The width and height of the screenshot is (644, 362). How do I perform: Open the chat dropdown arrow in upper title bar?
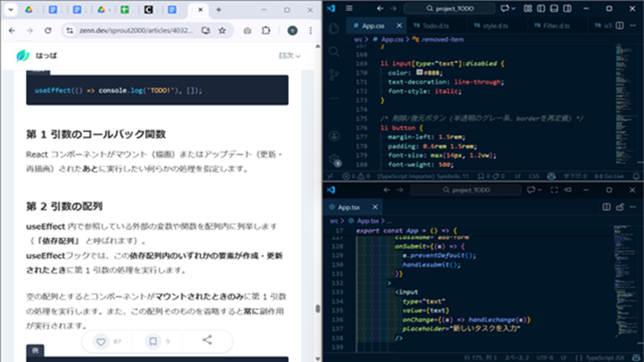coord(514,8)
